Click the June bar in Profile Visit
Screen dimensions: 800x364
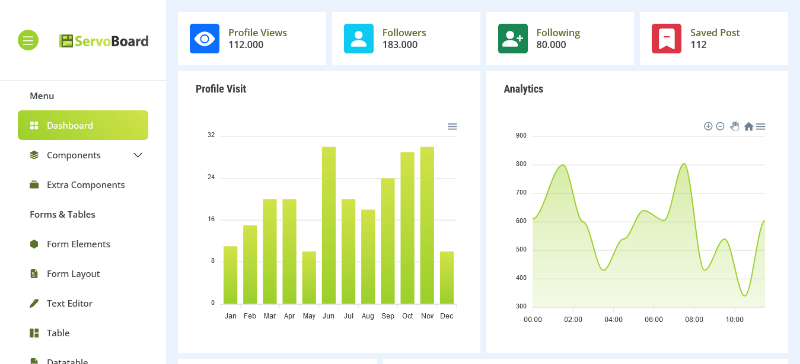[x=329, y=226]
